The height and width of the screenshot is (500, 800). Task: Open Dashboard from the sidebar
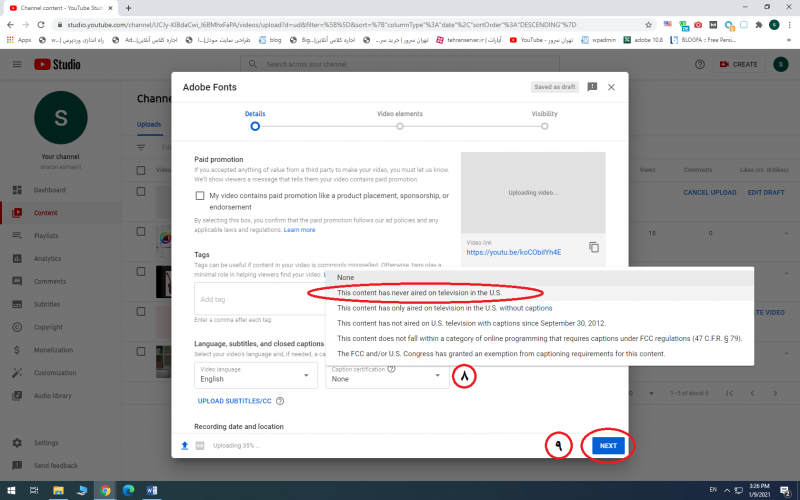click(x=49, y=190)
